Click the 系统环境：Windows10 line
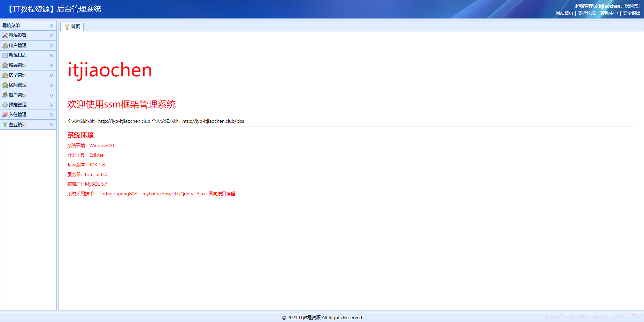The image size is (644, 322). point(91,145)
